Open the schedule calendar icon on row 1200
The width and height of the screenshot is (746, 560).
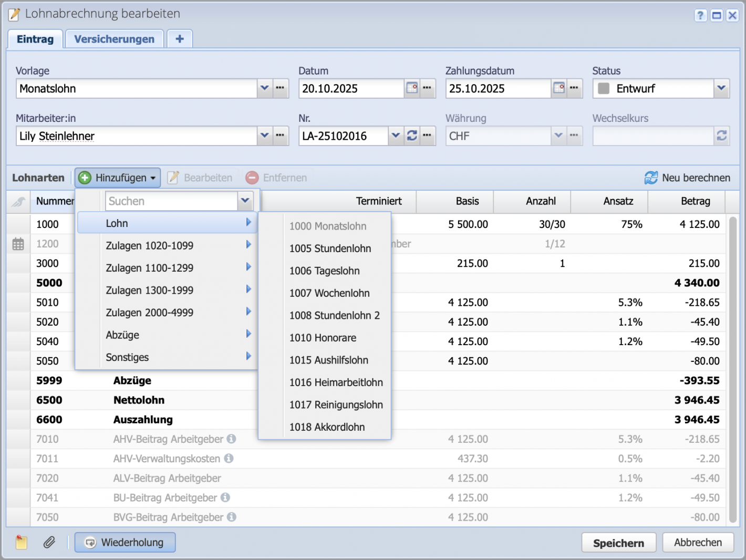18,243
